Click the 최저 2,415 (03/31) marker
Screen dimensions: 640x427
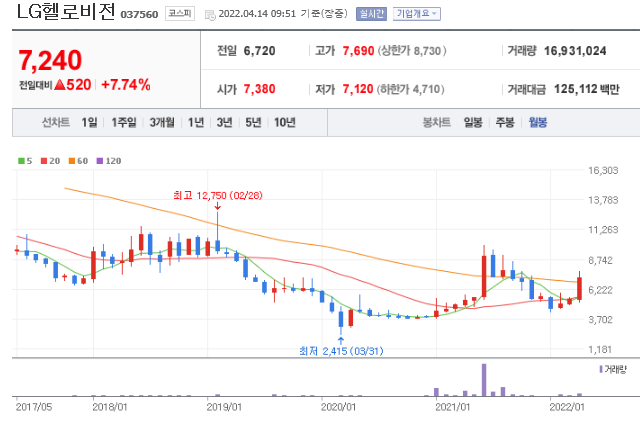point(341,351)
